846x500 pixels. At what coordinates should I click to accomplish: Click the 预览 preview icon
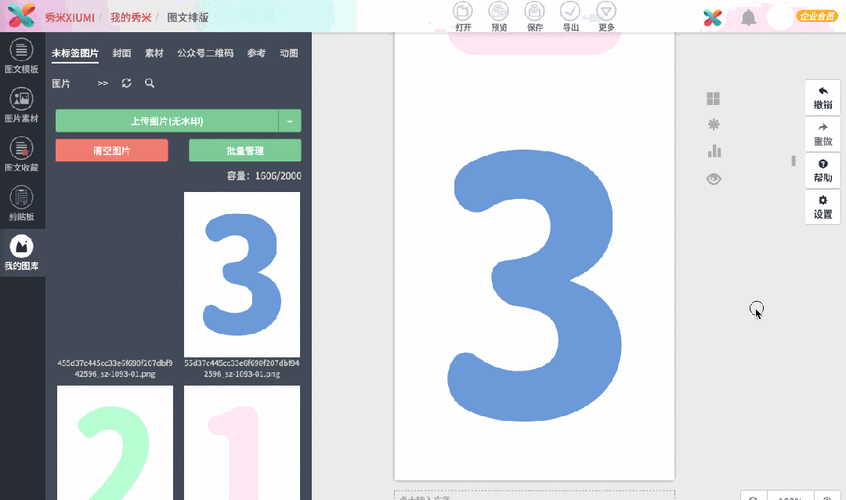pos(499,17)
